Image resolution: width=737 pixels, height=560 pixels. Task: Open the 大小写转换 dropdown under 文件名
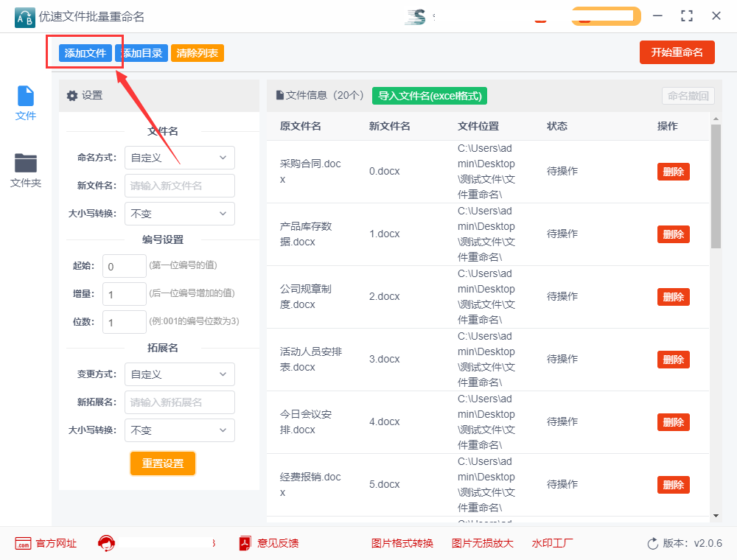(x=179, y=214)
